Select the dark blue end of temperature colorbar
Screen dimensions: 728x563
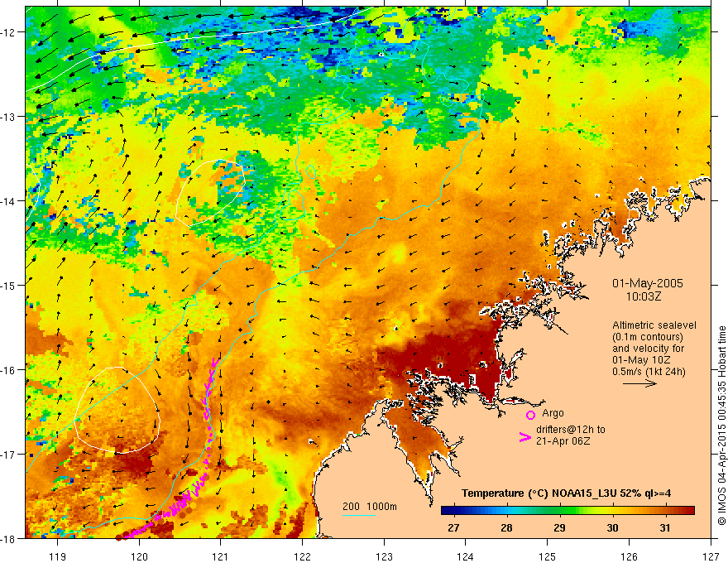448,511
